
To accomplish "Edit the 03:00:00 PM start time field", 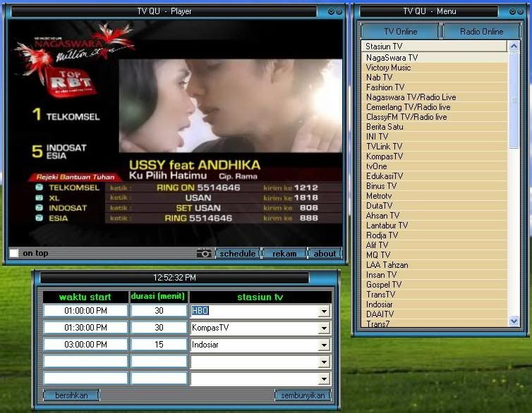I will 85,345.
